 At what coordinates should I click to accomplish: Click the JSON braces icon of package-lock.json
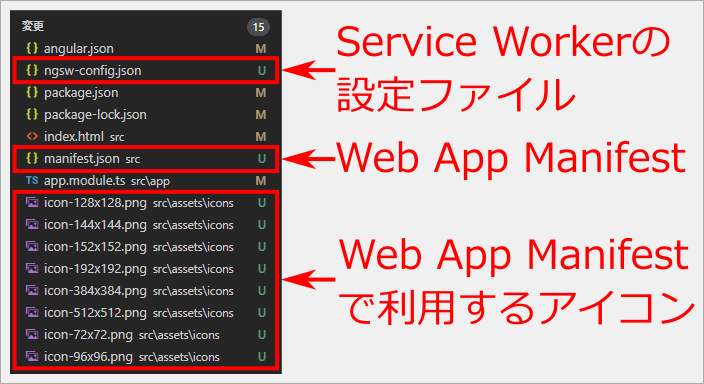click(x=32, y=114)
